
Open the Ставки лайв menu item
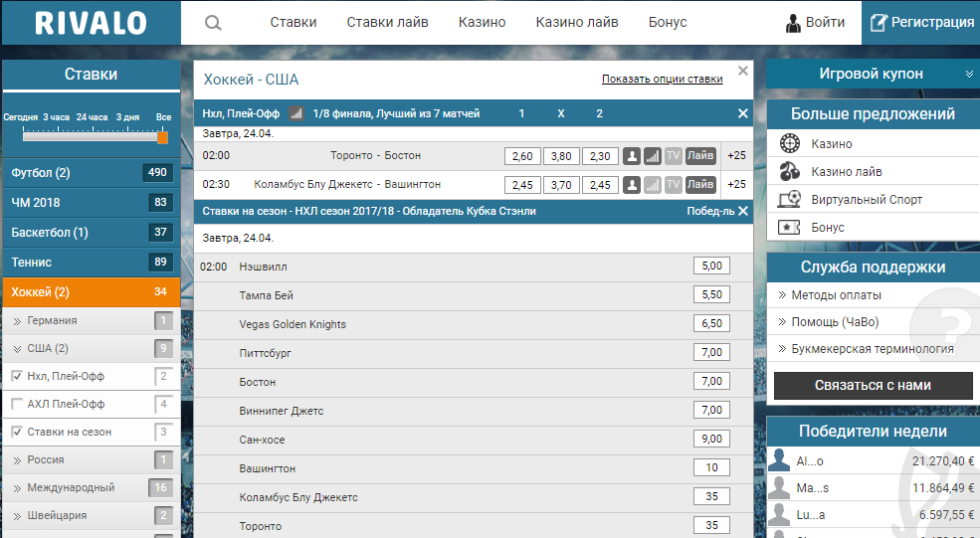pyautogui.click(x=387, y=23)
